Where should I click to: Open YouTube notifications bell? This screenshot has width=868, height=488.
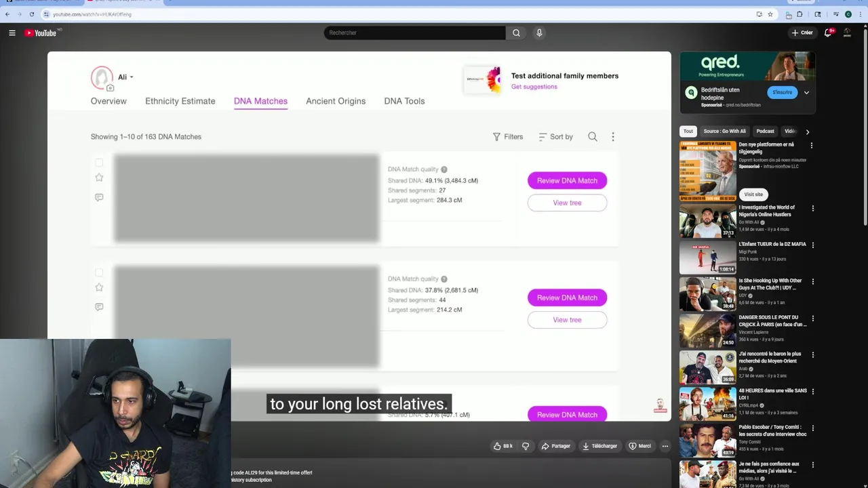pos(828,33)
